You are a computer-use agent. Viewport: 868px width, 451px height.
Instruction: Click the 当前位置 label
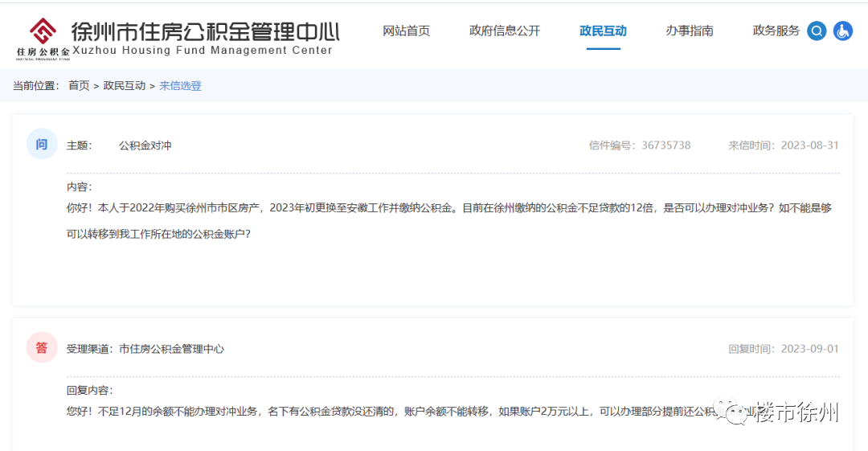(x=36, y=86)
